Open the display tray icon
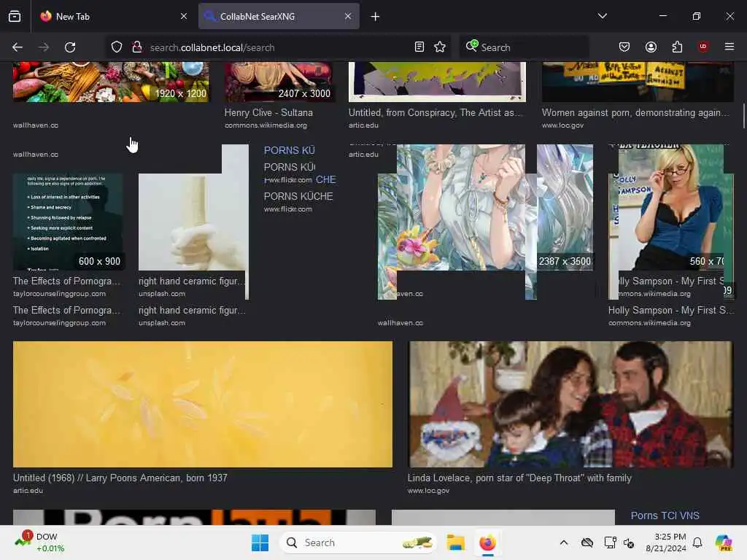Image resolution: width=747 pixels, height=560 pixels. tap(610, 542)
